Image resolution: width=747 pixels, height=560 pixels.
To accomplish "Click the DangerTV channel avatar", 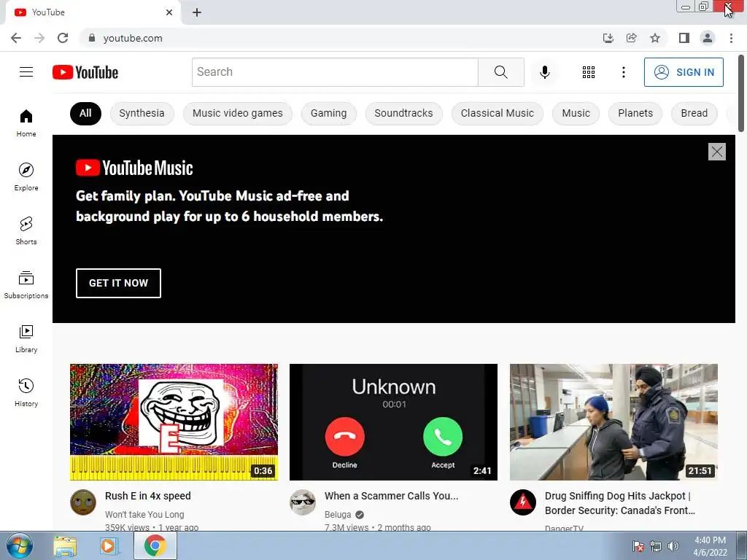I will coord(522,502).
